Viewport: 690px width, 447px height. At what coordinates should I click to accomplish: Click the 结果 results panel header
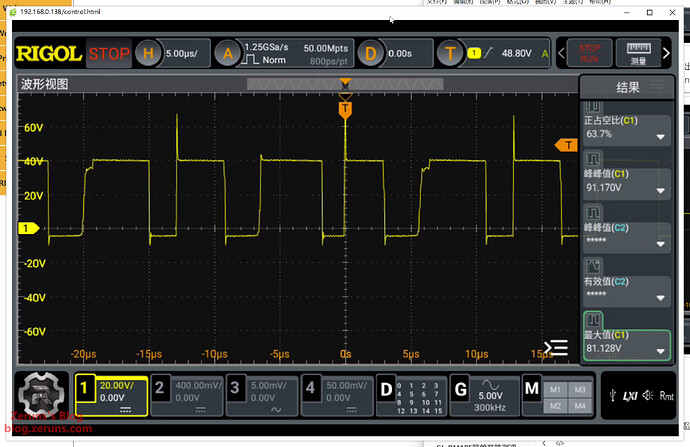tap(627, 88)
